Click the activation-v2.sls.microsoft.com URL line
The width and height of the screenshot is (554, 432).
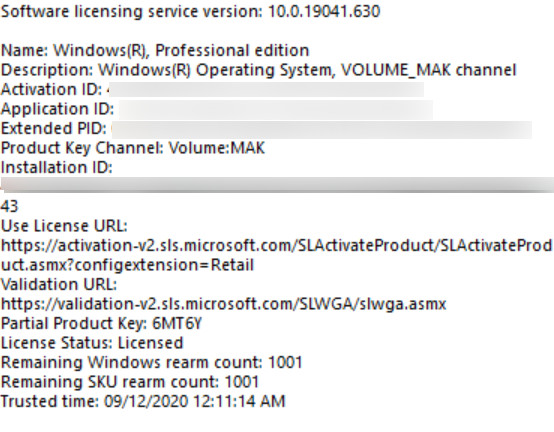[x=276, y=245]
